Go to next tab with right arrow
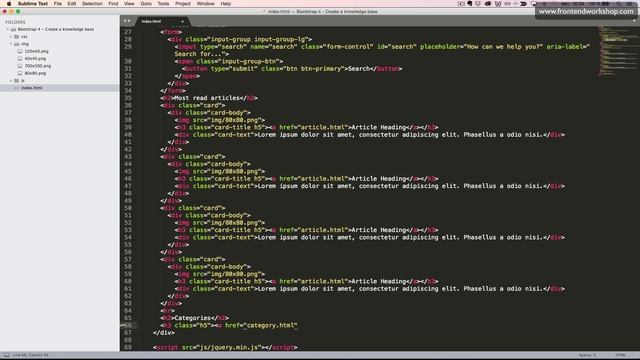The width and height of the screenshot is (640, 360). pos(129,21)
